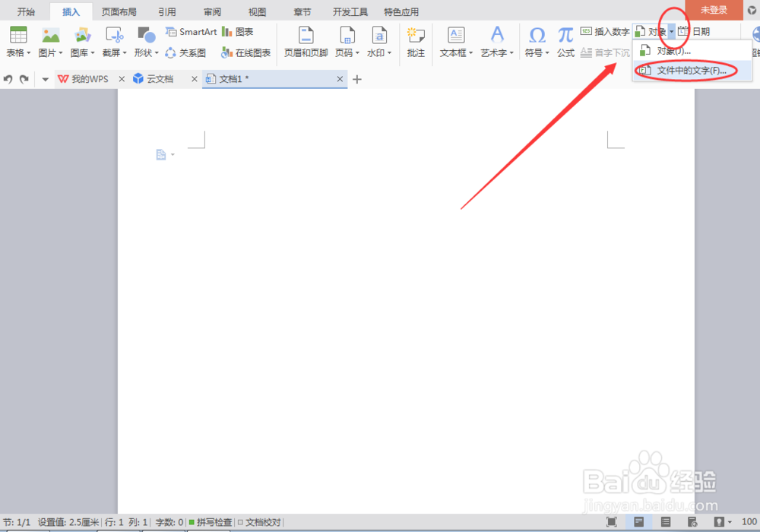760x532 pixels.
Task: Open 在线图表 online charts
Action: pyautogui.click(x=245, y=52)
